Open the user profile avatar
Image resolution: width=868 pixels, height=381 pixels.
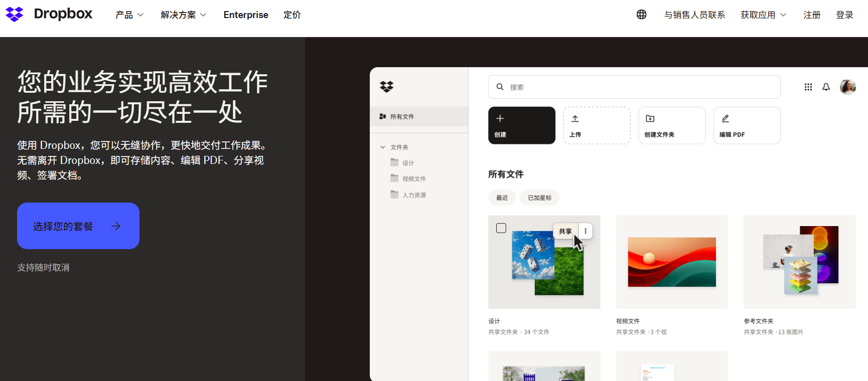847,87
